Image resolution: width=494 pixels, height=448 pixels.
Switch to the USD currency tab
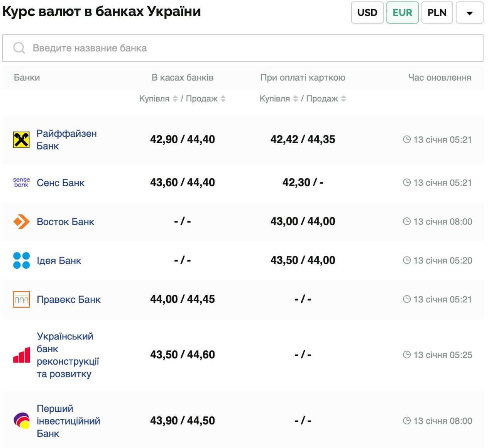[367, 13]
